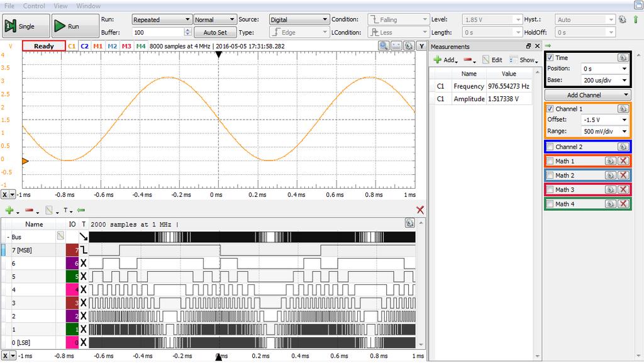Toggle the Time checkbox

click(550, 58)
